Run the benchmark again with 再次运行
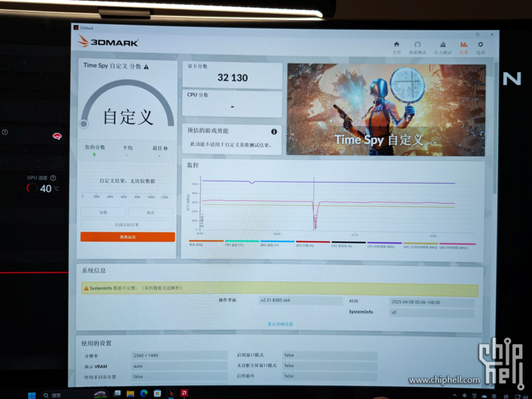The image size is (532, 399). [x=128, y=237]
